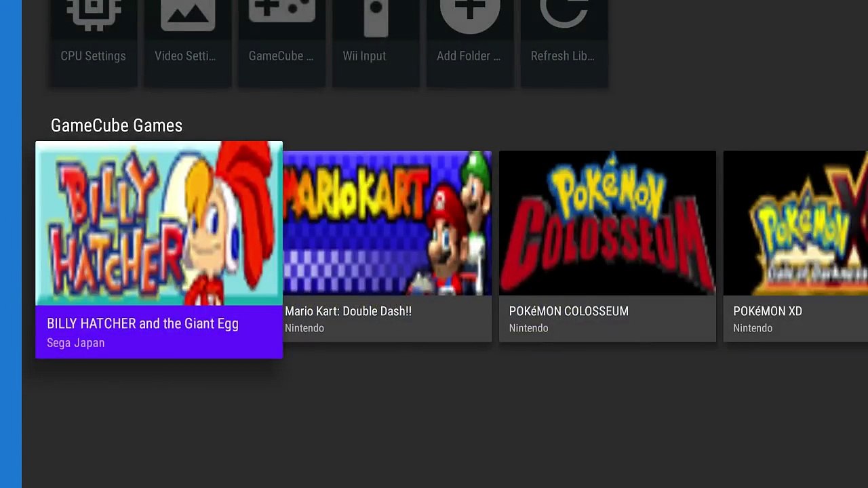Select the "GameCube ..." label
The image size is (868, 488).
coord(281,56)
